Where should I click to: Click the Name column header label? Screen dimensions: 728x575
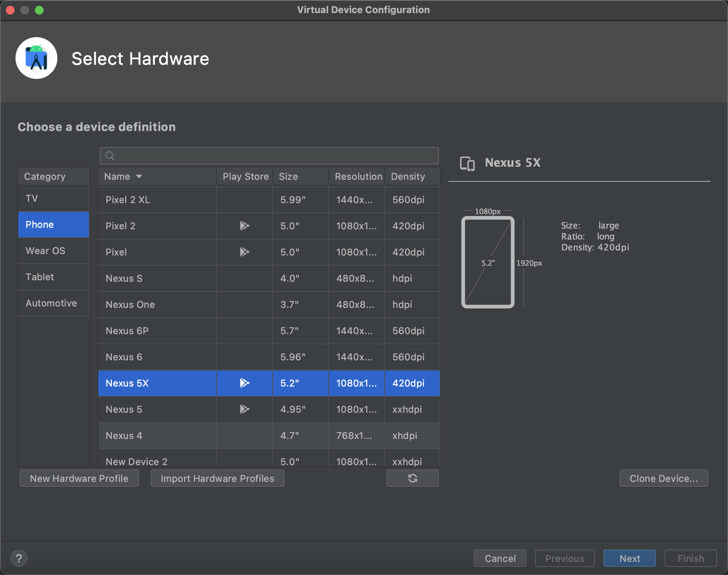point(117,177)
